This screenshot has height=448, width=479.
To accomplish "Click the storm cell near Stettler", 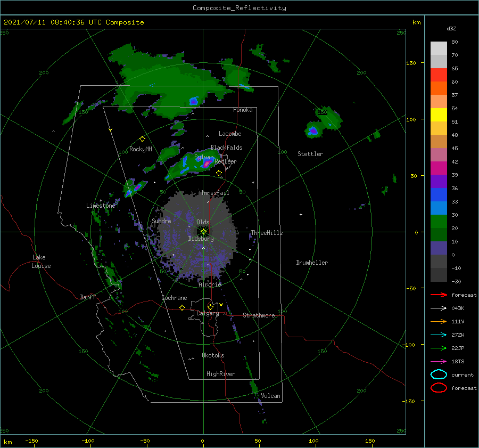I will pyautogui.click(x=313, y=131).
